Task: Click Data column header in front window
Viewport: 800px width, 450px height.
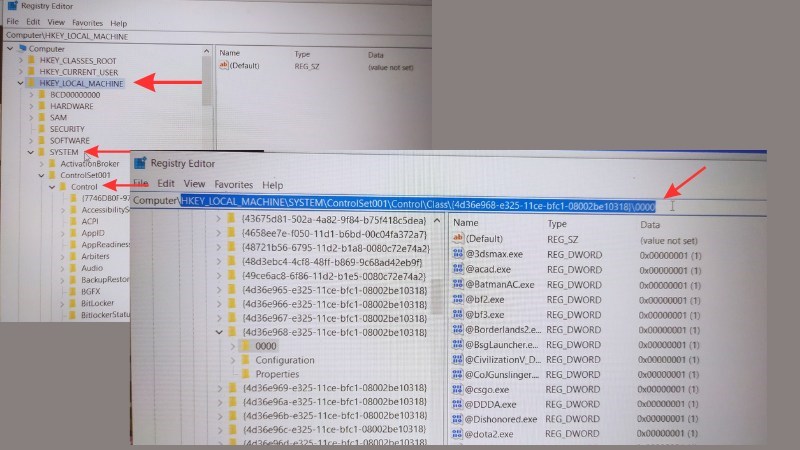Action: 650,224
